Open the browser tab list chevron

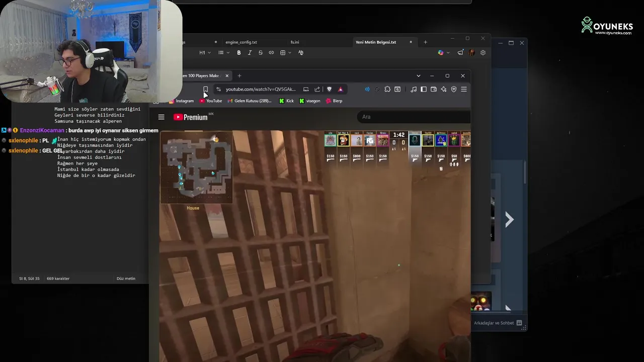coord(419,76)
